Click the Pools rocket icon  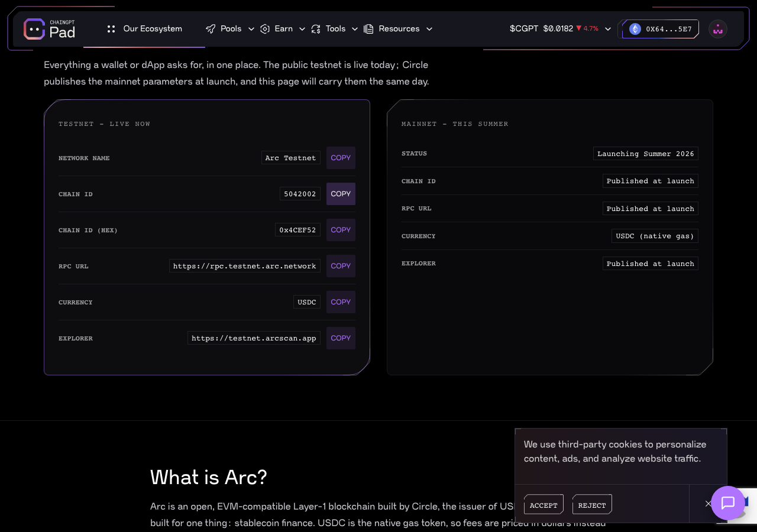[211, 29]
